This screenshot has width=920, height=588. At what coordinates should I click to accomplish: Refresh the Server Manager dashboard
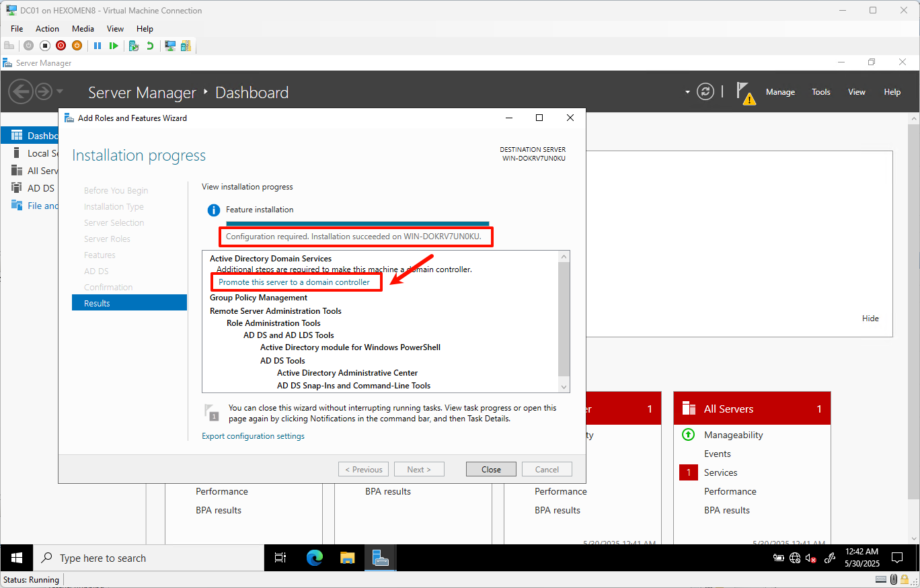(x=705, y=92)
